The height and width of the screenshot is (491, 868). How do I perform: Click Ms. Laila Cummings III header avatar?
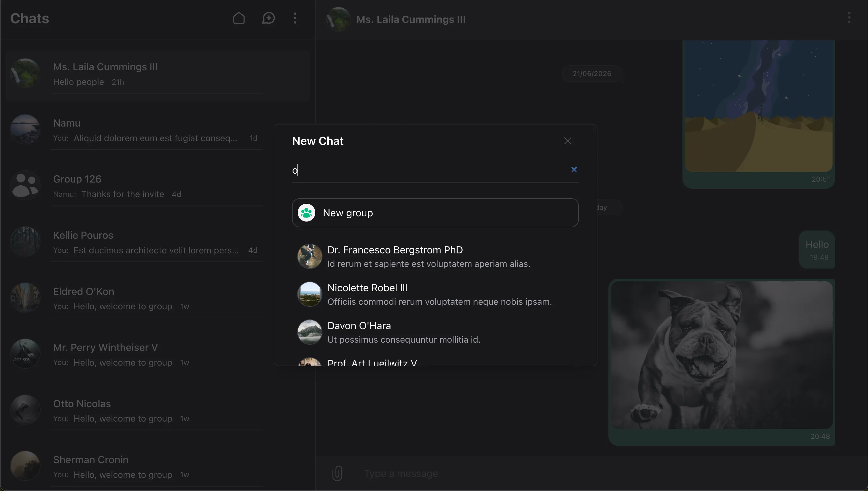(x=338, y=19)
